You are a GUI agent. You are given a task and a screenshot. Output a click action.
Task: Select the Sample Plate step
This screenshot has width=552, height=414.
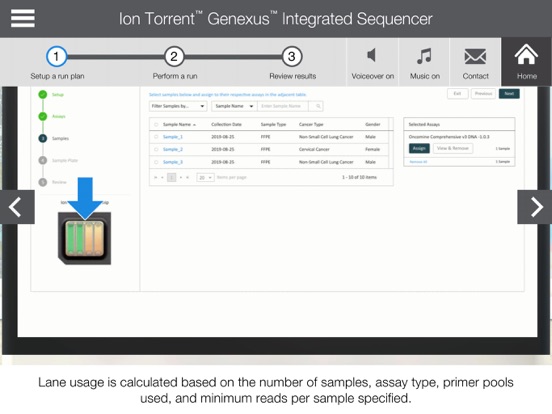[x=43, y=160]
